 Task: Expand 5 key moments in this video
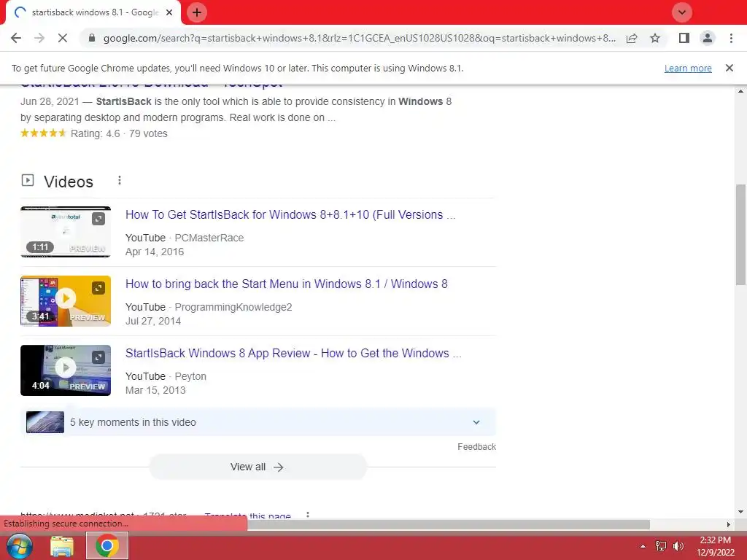point(258,422)
